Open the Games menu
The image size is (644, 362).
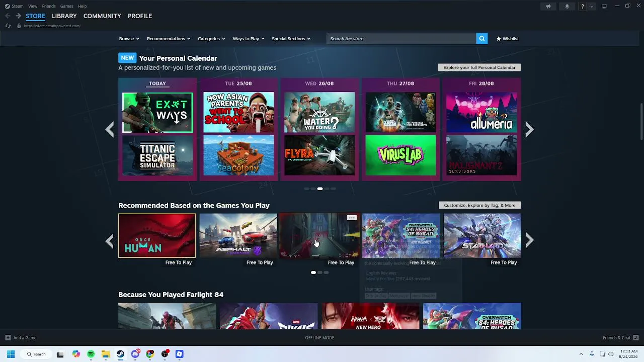(x=67, y=6)
